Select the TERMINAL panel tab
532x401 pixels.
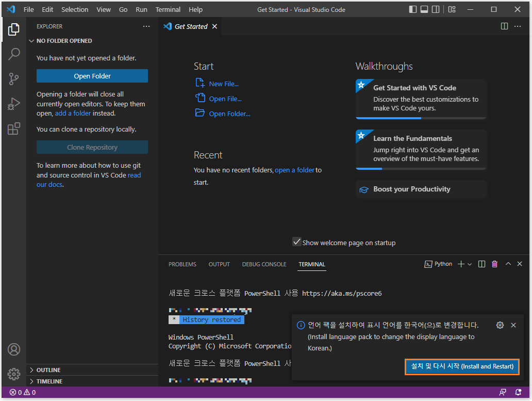tap(311, 264)
